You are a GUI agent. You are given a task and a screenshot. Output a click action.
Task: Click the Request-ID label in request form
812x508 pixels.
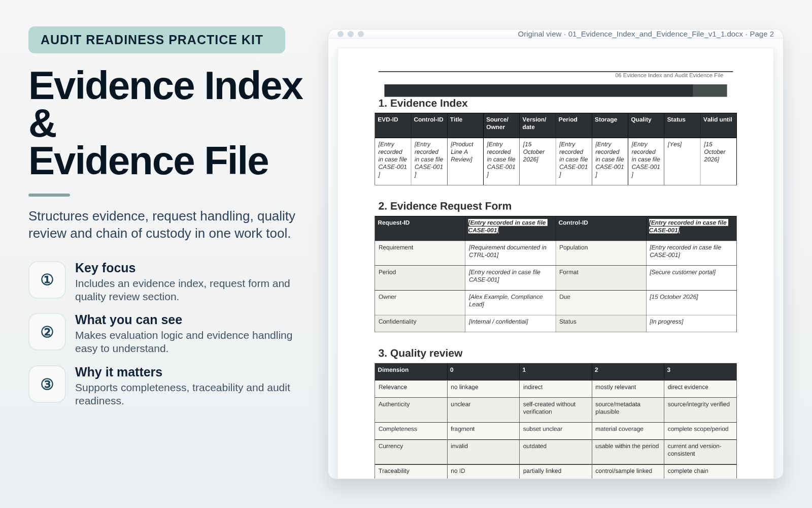pyautogui.click(x=420, y=229)
